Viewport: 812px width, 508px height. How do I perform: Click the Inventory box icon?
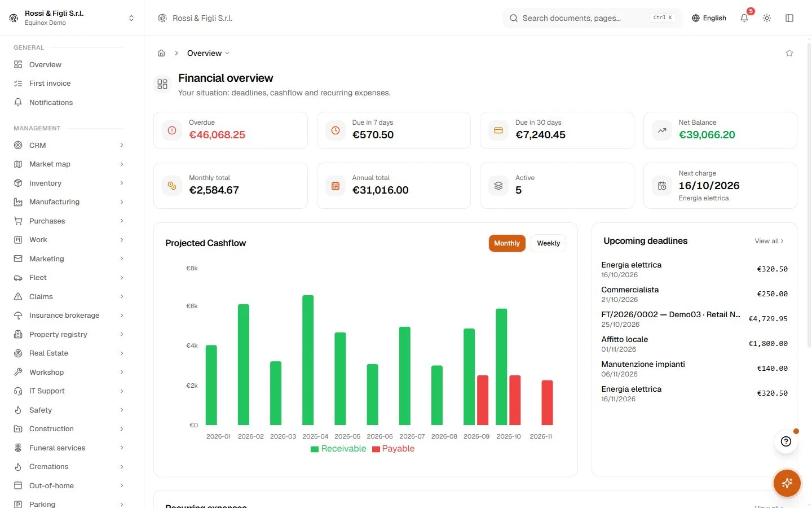coord(18,183)
